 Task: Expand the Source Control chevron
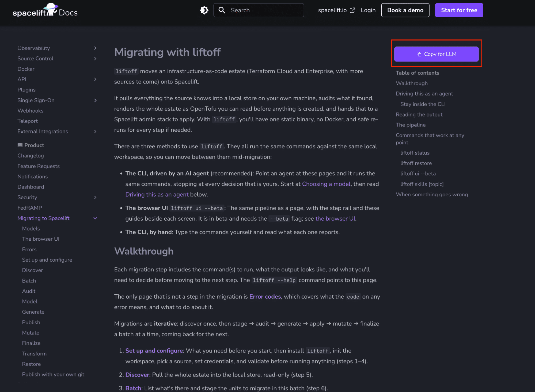click(95, 59)
